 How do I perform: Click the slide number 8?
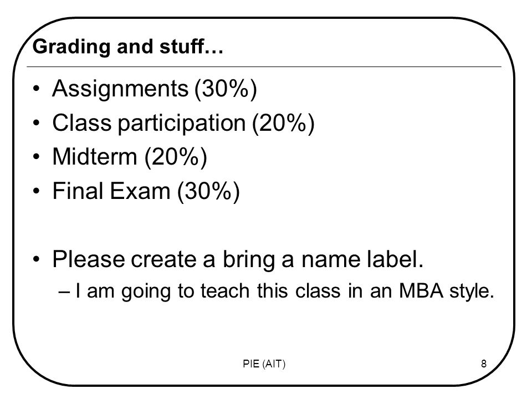pyautogui.click(x=483, y=364)
